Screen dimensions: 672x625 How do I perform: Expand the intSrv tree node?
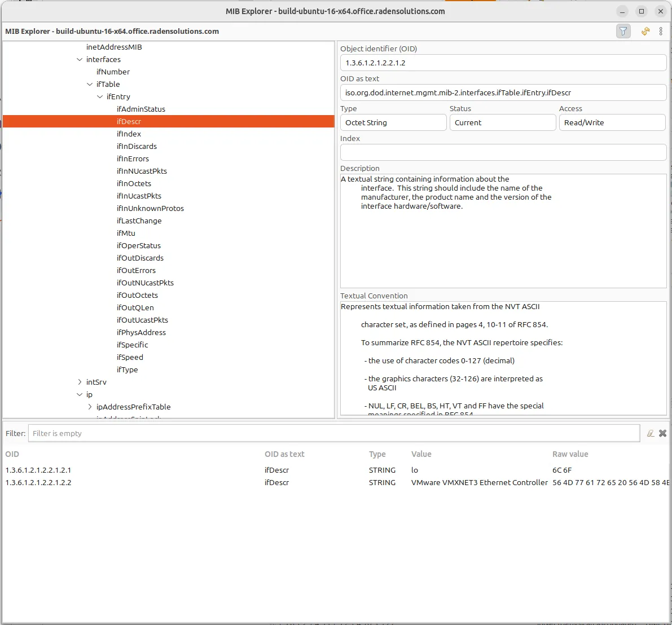click(x=80, y=382)
